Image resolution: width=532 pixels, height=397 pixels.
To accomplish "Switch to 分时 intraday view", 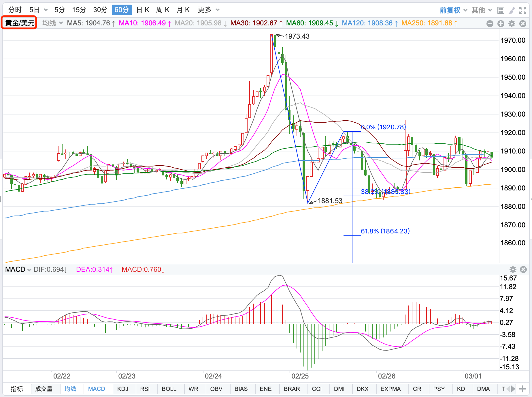I will (15, 10).
